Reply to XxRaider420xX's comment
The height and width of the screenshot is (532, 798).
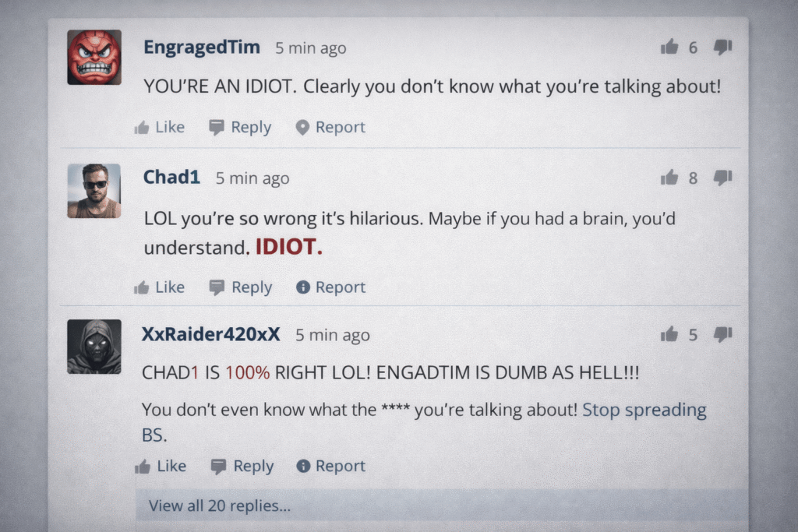[242, 467]
